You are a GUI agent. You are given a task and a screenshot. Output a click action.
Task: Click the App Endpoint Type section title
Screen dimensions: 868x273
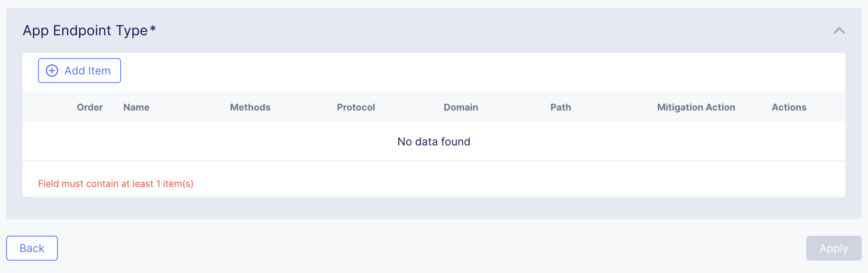(x=85, y=31)
